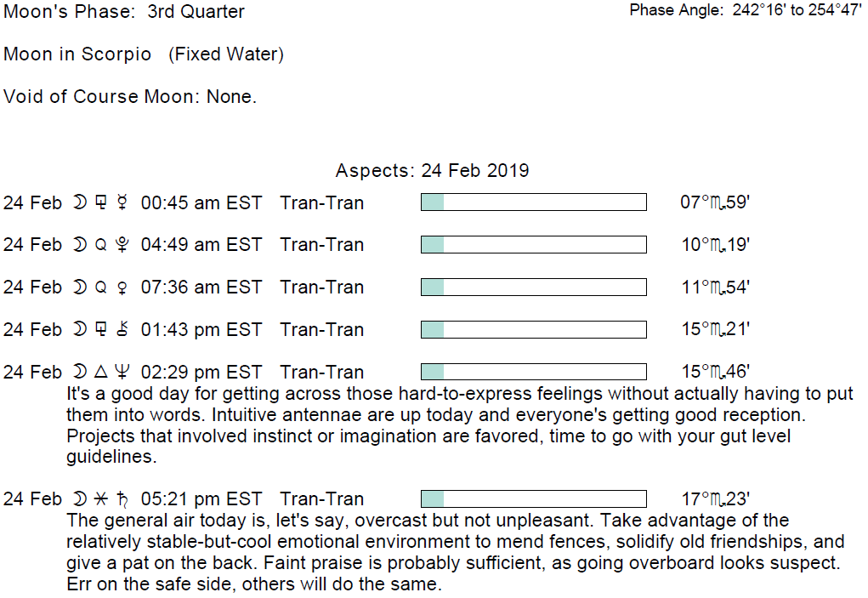Click the progress bar for the 00:45 am aspect

[x=533, y=202]
